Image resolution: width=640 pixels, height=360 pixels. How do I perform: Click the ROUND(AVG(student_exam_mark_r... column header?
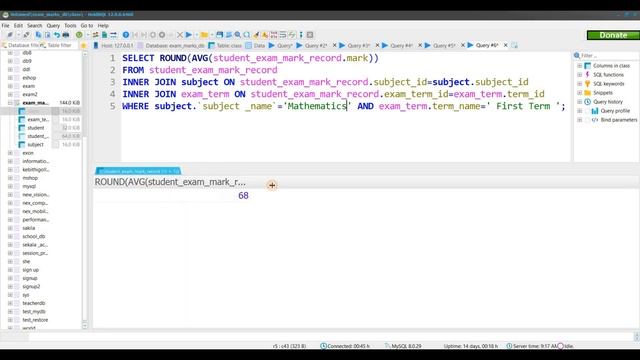point(170,182)
